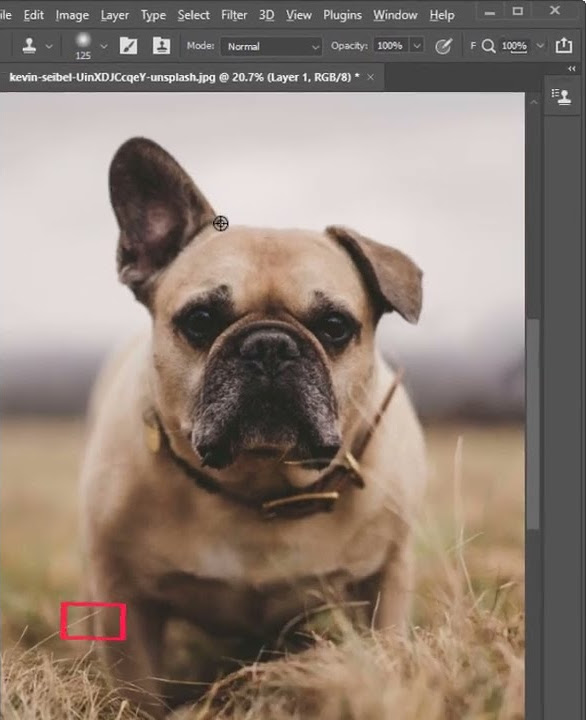This screenshot has width=586, height=720.
Task: Click the vertical scrollbar thumb of canvas
Action: [x=533, y=424]
